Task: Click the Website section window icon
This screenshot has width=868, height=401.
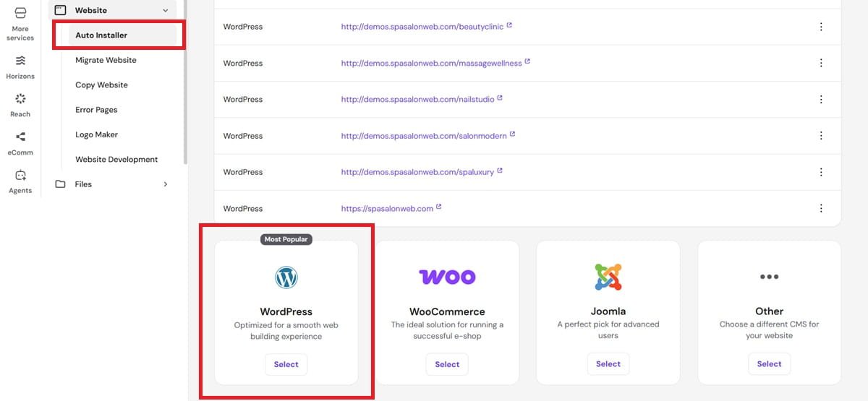Action: [x=61, y=10]
